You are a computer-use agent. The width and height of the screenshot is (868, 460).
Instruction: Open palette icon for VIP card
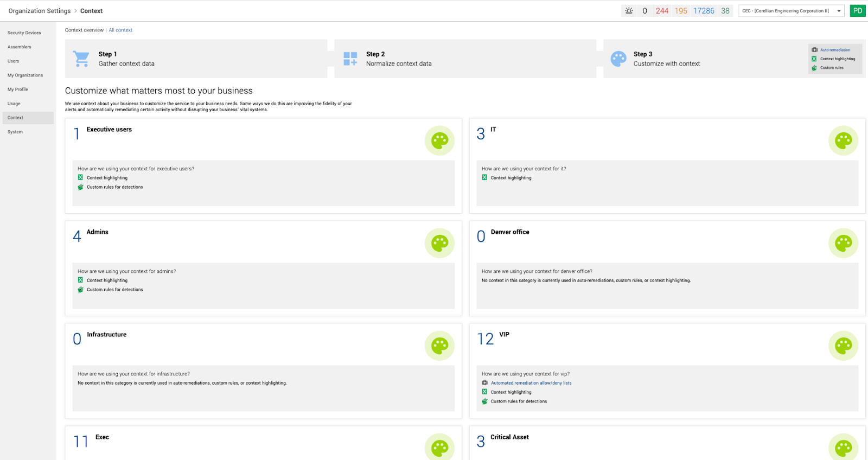pos(843,346)
